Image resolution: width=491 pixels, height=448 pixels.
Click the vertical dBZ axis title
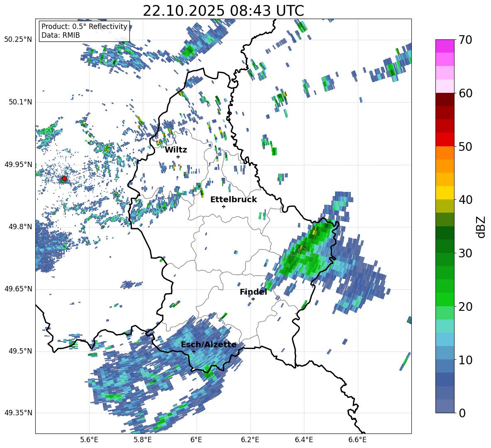point(481,227)
